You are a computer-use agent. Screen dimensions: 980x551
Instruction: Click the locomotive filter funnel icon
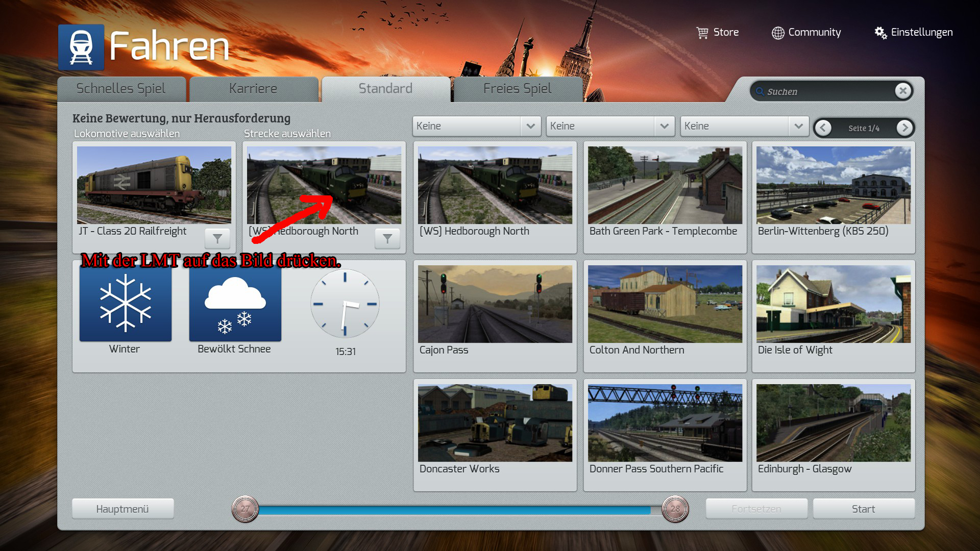click(x=217, y=238)
